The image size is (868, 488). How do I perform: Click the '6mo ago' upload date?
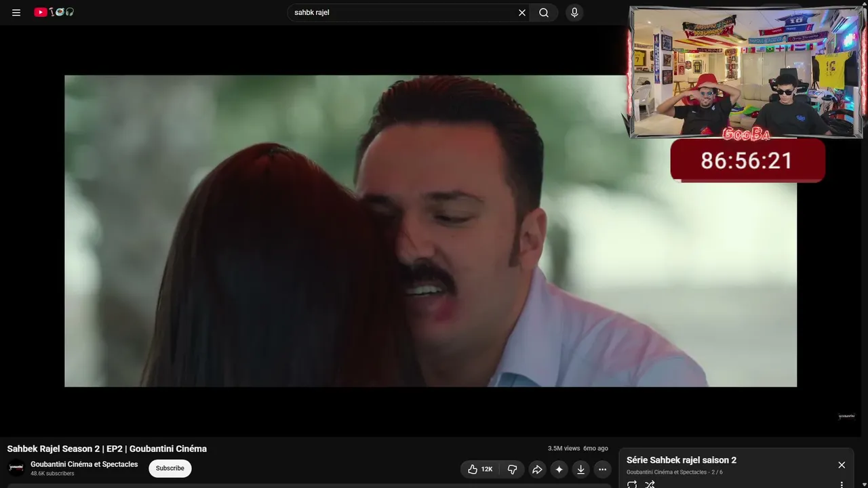(x=595, y=449)
